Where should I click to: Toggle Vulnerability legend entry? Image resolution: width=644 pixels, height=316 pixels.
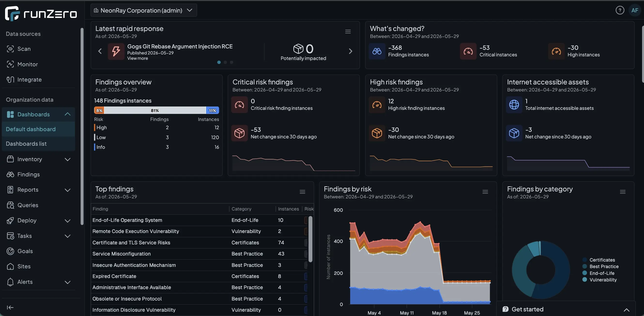coord(599,279)
